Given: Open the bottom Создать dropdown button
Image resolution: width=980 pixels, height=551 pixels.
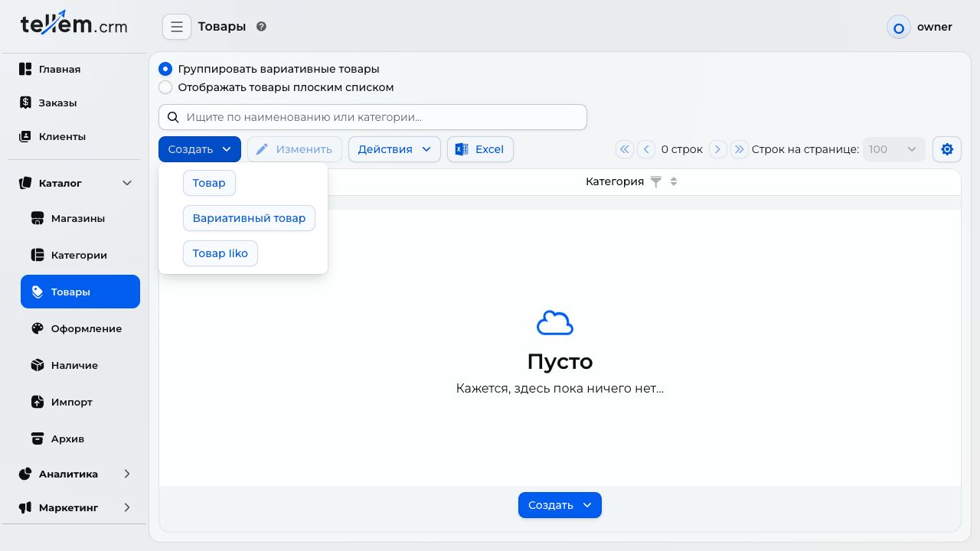Looking at the screenshot, I should coord(560,505).
